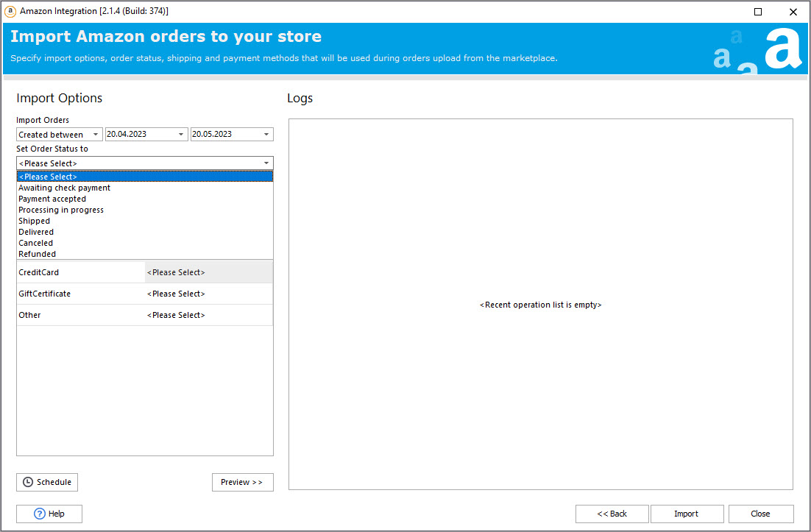The height and width of the screenshot is (532, 811).
Task: Go back with the << Back button
Action: pyautogui.click(x=612, y=514)
